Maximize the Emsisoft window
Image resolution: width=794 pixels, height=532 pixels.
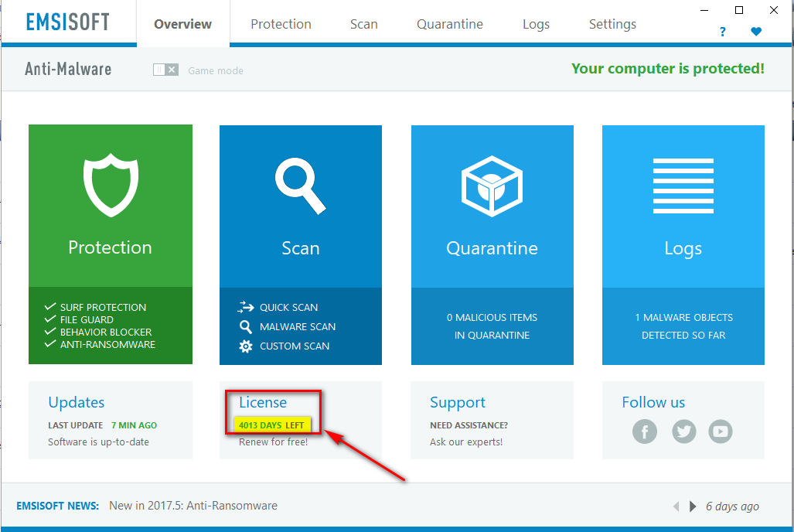coord(739,10)
